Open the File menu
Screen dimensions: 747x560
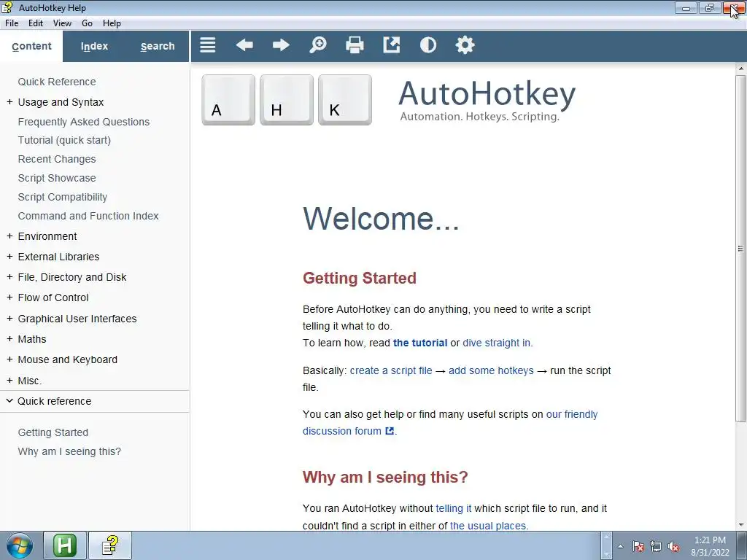[x=12, y=23]
